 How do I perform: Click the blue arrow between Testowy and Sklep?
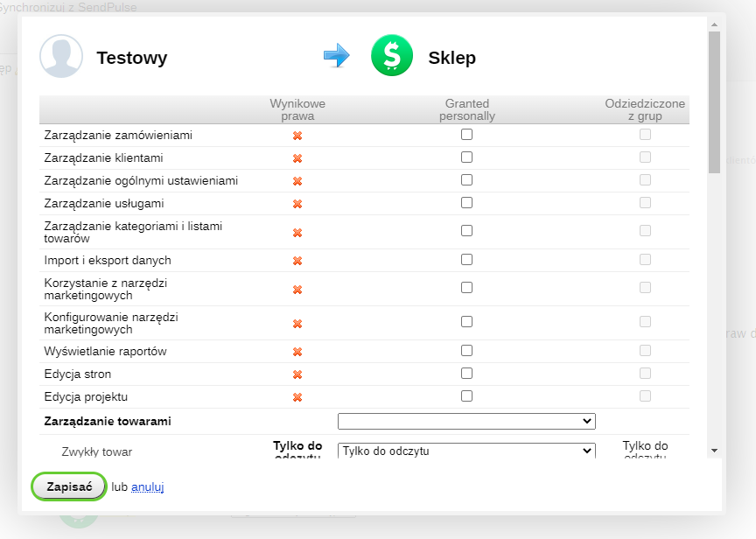coord(336,57)
